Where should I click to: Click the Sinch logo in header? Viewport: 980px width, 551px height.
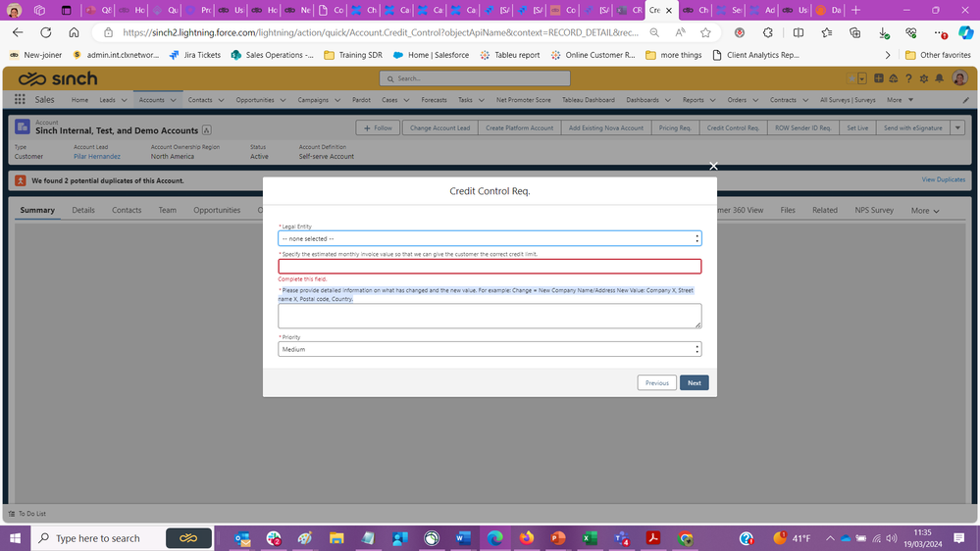click(x=58, y=78)
